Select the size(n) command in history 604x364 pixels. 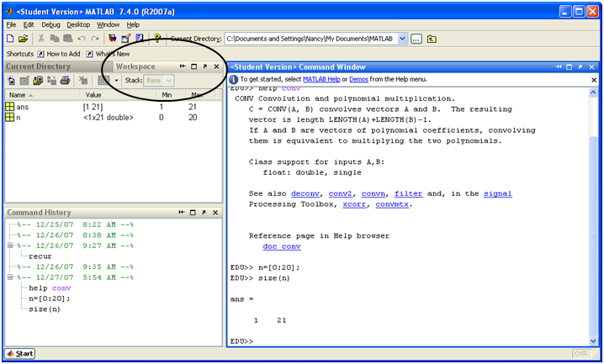coord(44,309)
